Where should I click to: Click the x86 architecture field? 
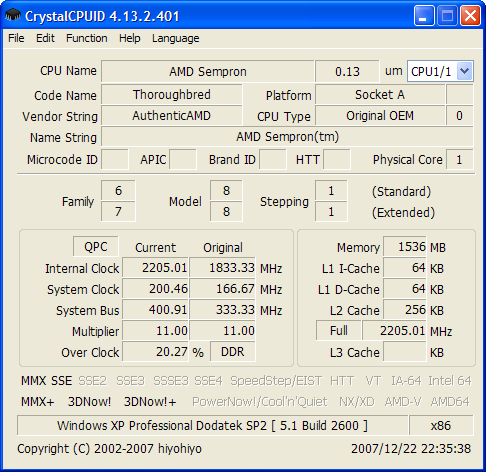point(441,425)
